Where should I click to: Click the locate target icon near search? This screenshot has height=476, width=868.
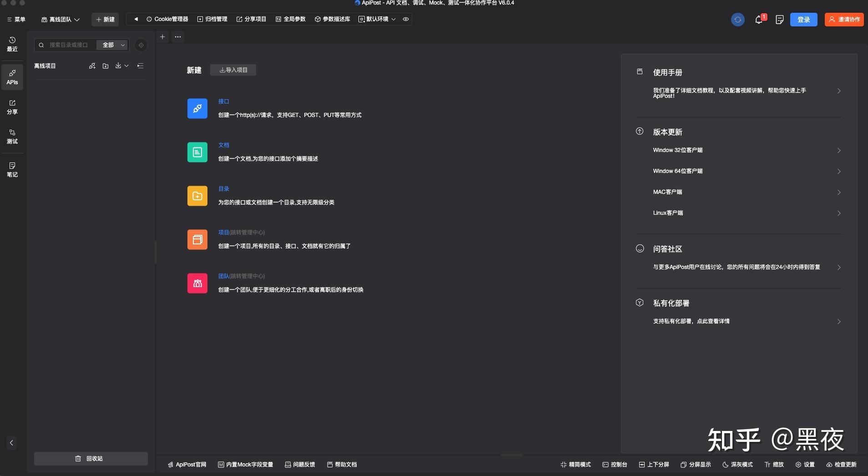click(x=141, y=45)
